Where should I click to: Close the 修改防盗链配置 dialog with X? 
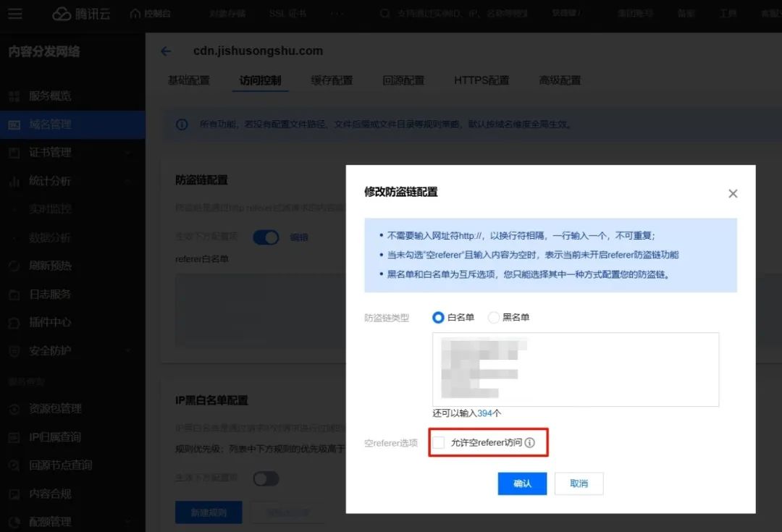(x=733, y=193)
